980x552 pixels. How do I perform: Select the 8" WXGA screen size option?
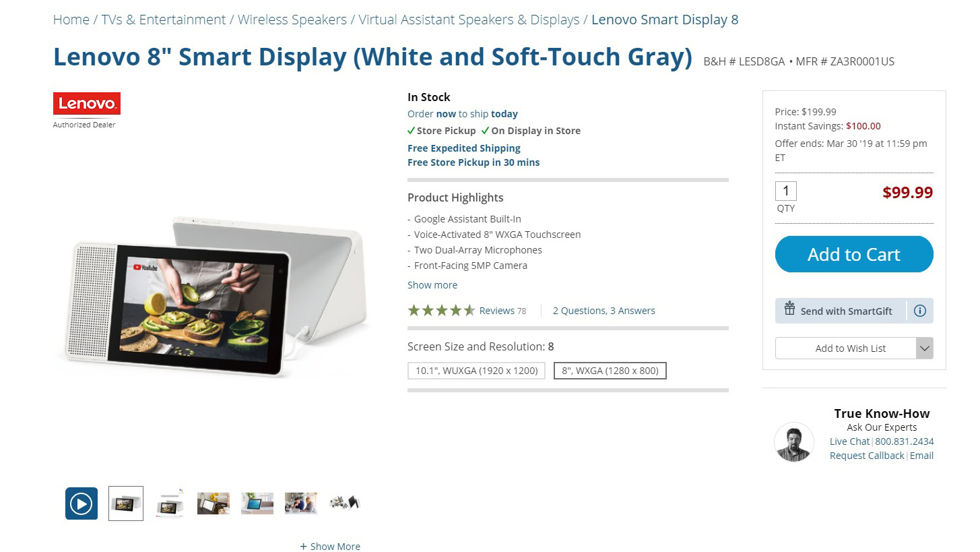(x=610, y=370)
